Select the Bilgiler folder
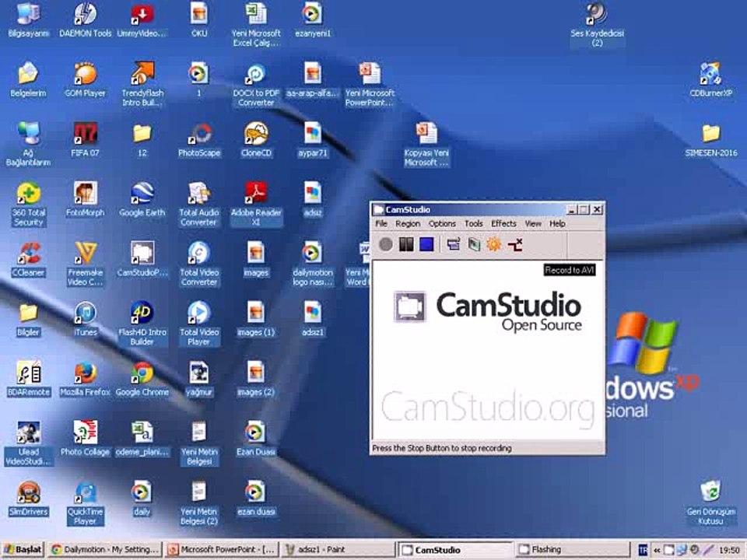The height and width of the screenshot is (560, 747). coord(29,319)
